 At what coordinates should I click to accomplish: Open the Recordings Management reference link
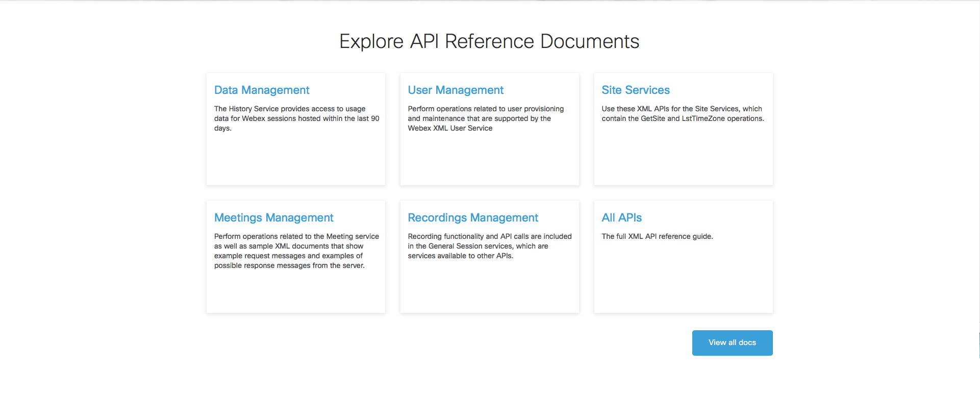point(473,218)
